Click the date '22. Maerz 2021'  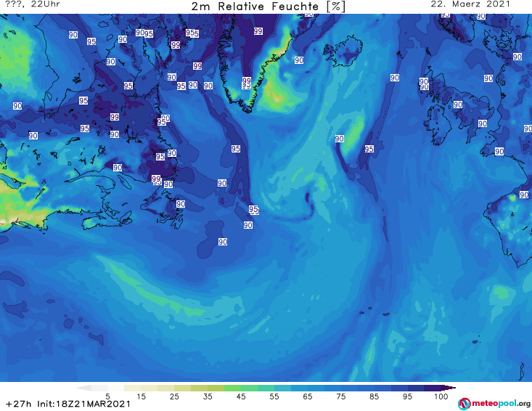pyautogui.click(x=470, y=4)
